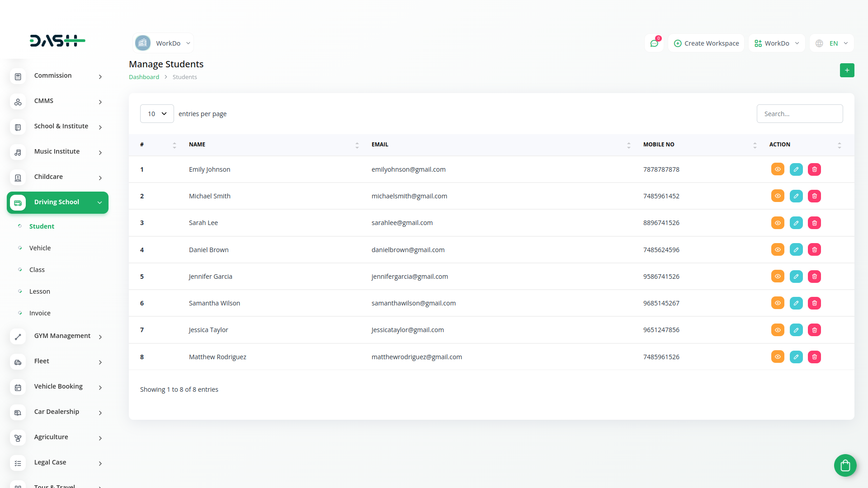The image size is (868, 488).
Task: Click eye icon for Jessica Taylor
Action: [x=778, y=330]
